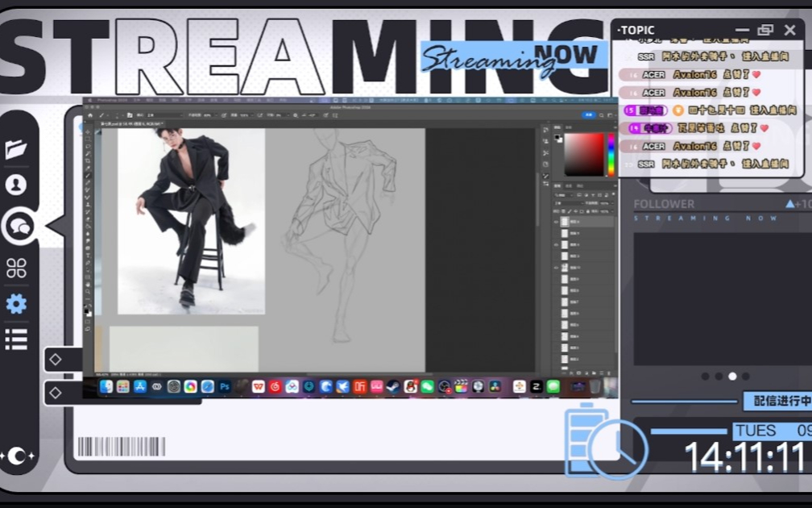The height and width of the screenshot is (508, 812).
Task: Select the Eyedropper tool
Action: click(x=88, y=168)
